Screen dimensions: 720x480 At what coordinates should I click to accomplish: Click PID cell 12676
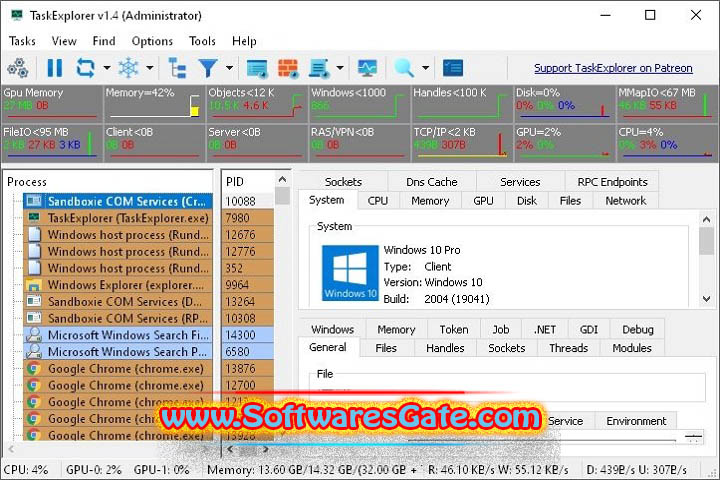point(248,235)
